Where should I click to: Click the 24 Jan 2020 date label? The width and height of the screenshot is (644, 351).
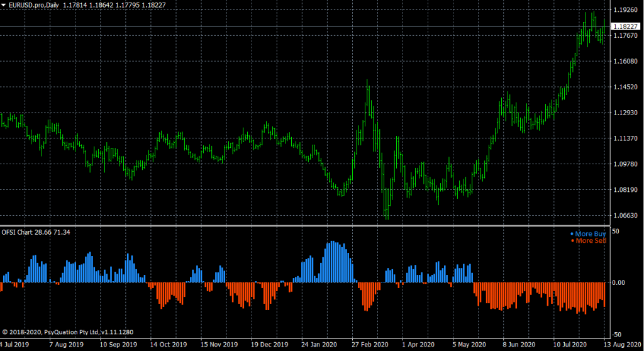point(319,345)
